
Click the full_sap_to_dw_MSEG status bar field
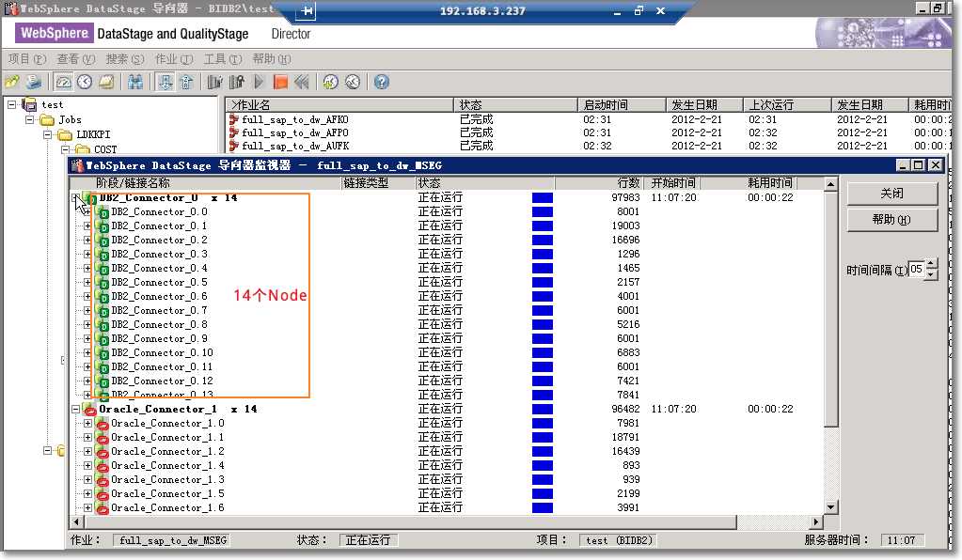click(172, 540)
